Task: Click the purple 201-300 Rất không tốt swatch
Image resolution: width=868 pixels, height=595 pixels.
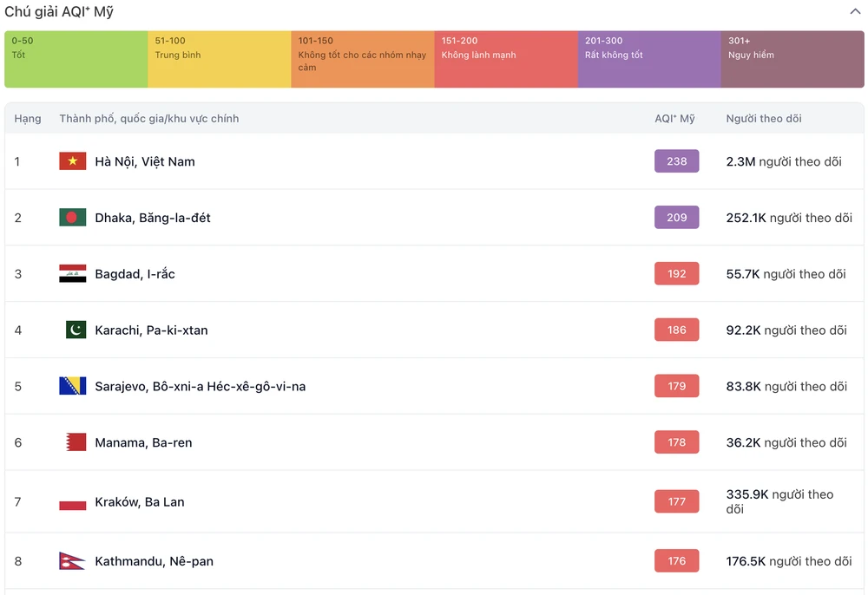Action: point(649,59)
